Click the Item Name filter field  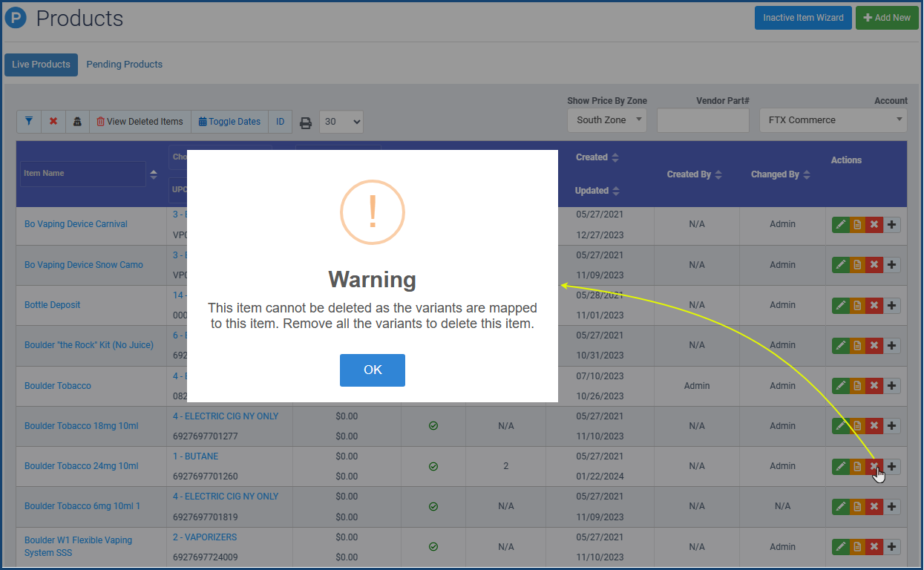click(83, 174)
